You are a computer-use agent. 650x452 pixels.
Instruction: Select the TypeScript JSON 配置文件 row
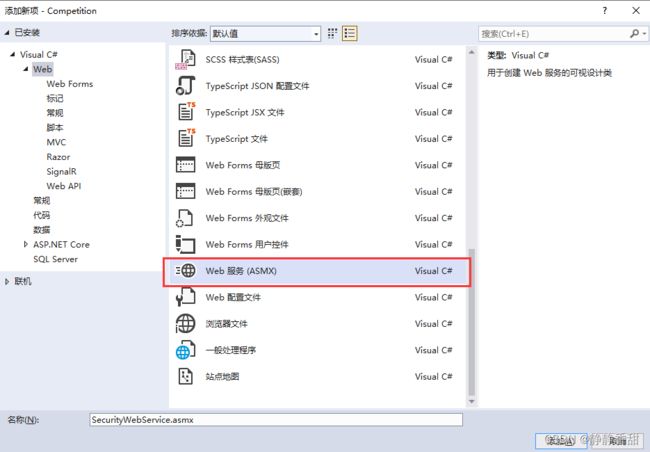(317, 86)
